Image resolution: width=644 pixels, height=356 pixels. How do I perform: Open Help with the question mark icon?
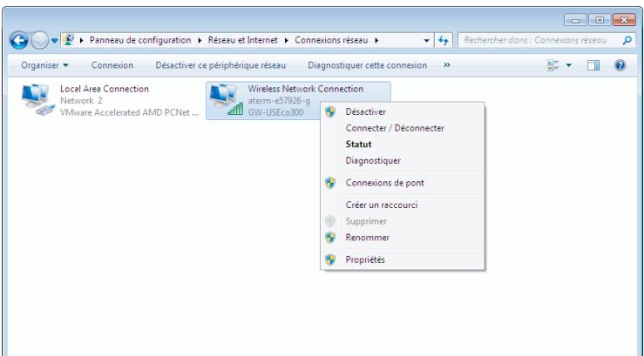(620, 65)
